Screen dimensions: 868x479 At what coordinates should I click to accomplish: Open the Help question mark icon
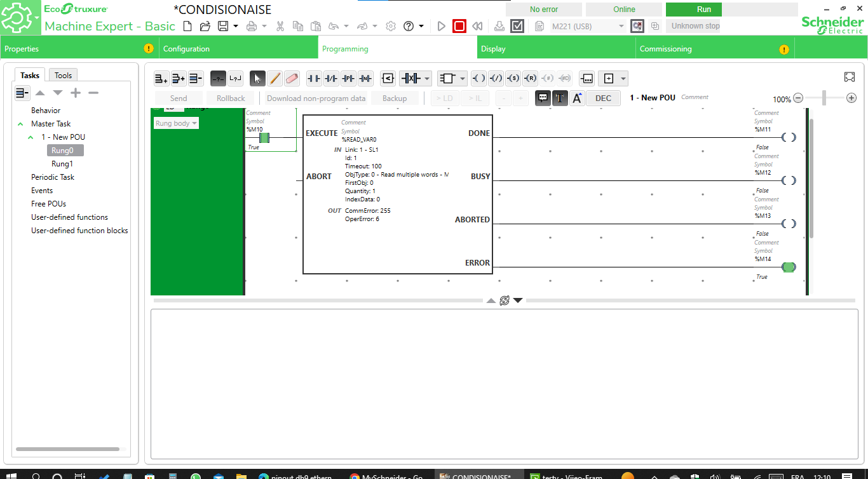[409, 26]
